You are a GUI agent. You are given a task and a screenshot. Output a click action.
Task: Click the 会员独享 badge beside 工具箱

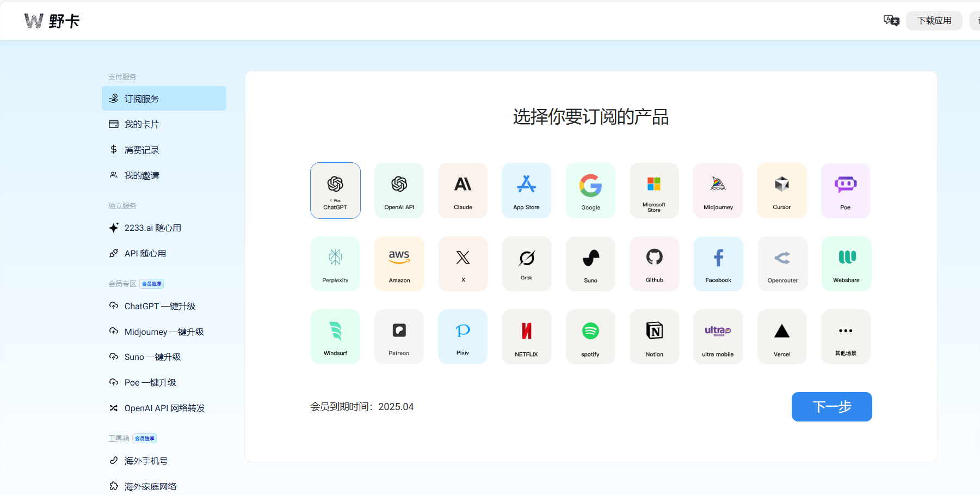point(145,438)
